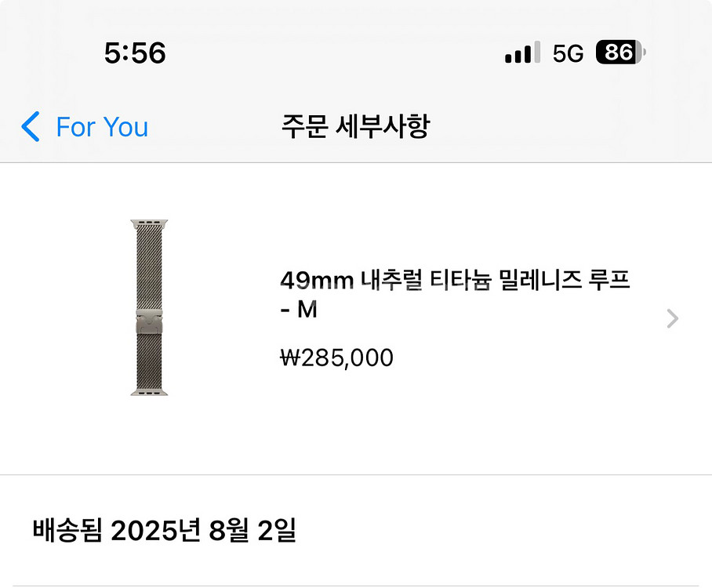This screenshot has width=712, height=588.
Task: Tap the top connector of the band image
Action: (x=149, y=224)
